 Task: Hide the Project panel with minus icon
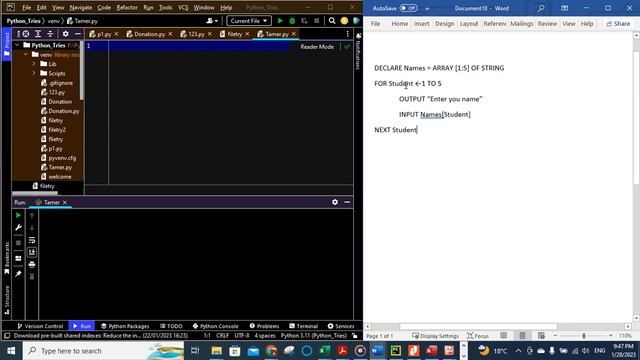(78, 34)
